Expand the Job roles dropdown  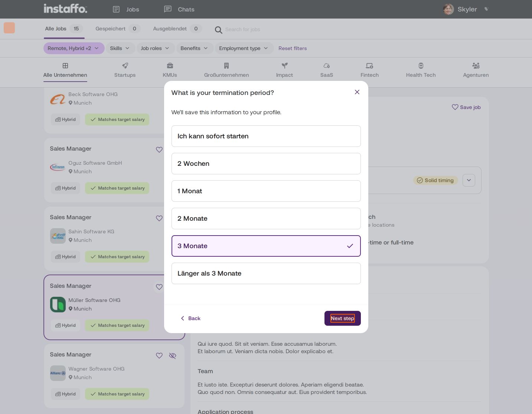[155, 48]
